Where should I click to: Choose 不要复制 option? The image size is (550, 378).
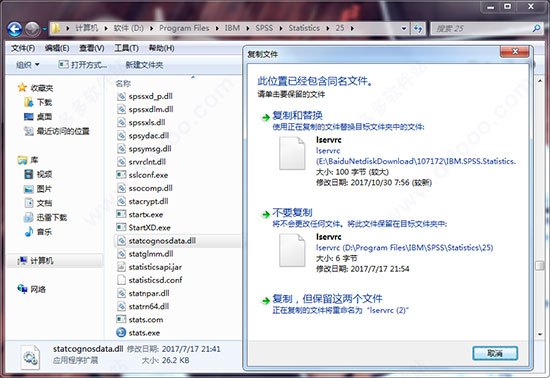(x=292, y=212)
